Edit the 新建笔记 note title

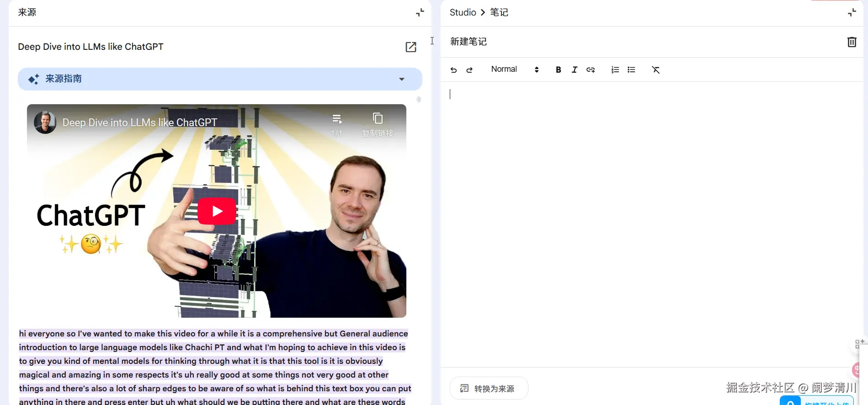coord(469,42)
